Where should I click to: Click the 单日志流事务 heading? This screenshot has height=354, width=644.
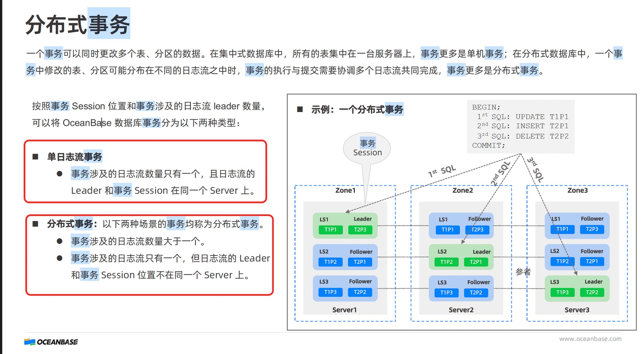(74, 157)
